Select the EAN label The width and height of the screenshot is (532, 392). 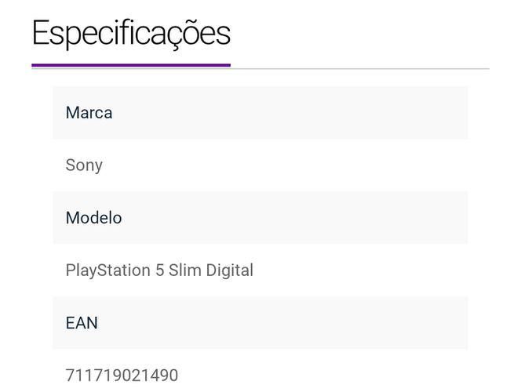[82, 323]
